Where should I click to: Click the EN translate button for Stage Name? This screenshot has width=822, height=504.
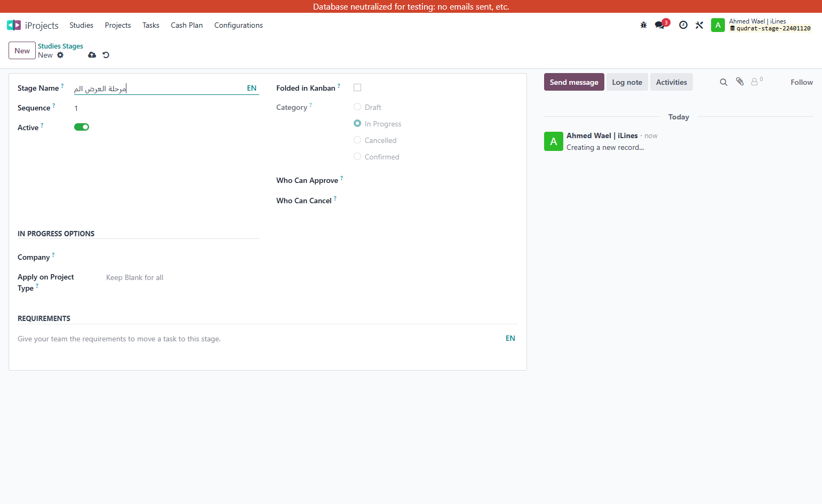(252, 88)
